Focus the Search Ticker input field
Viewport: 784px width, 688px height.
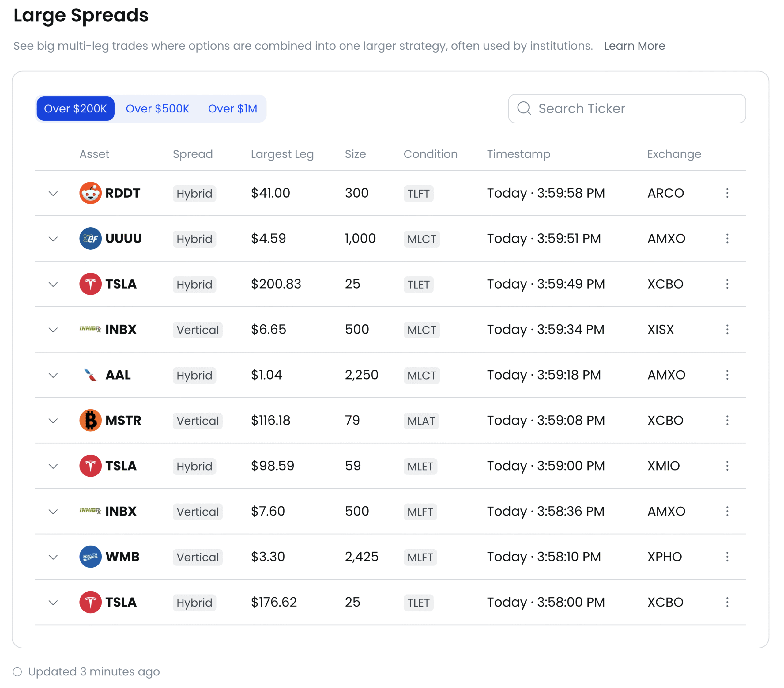tap(637, 108)
